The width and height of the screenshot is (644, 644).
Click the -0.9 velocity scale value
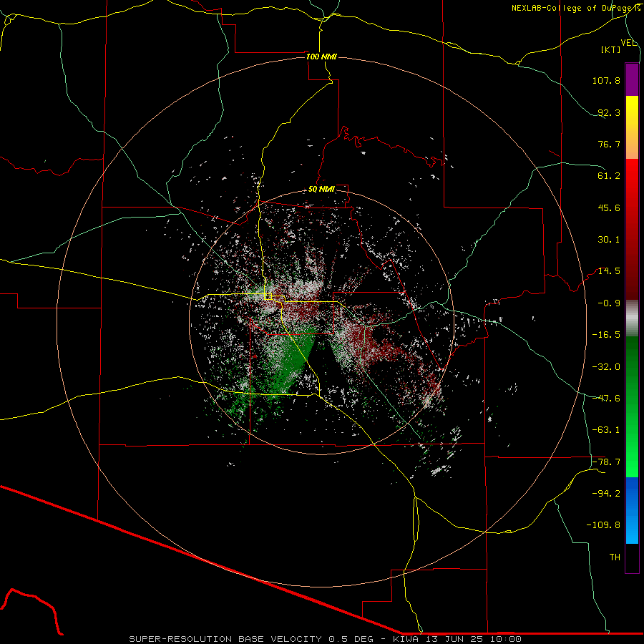coord(609,303)
